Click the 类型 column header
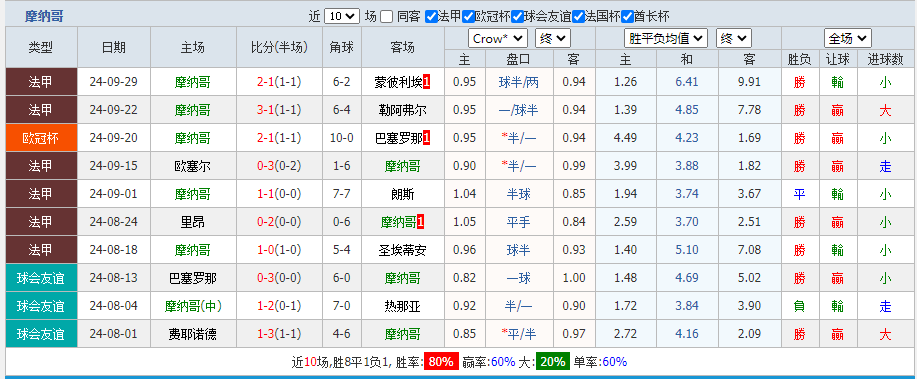Image resolution: width=917 pixels, height=379 pixels. click(x=41, y=47)
